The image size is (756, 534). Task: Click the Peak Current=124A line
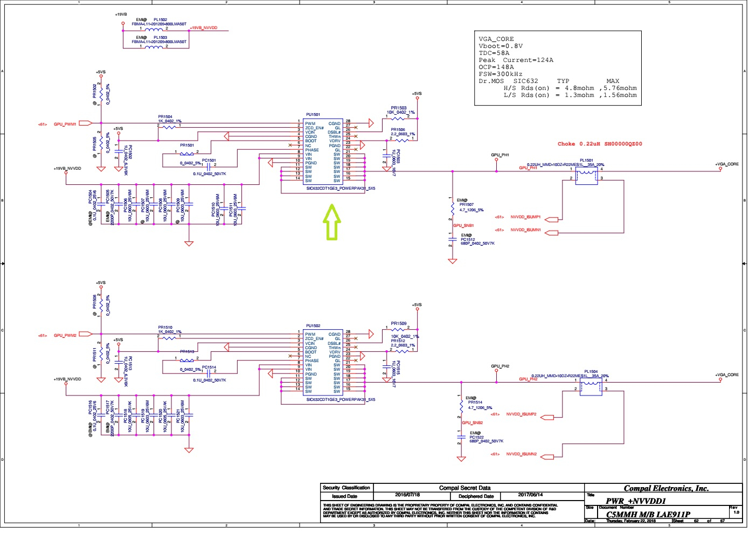(516, 60)
